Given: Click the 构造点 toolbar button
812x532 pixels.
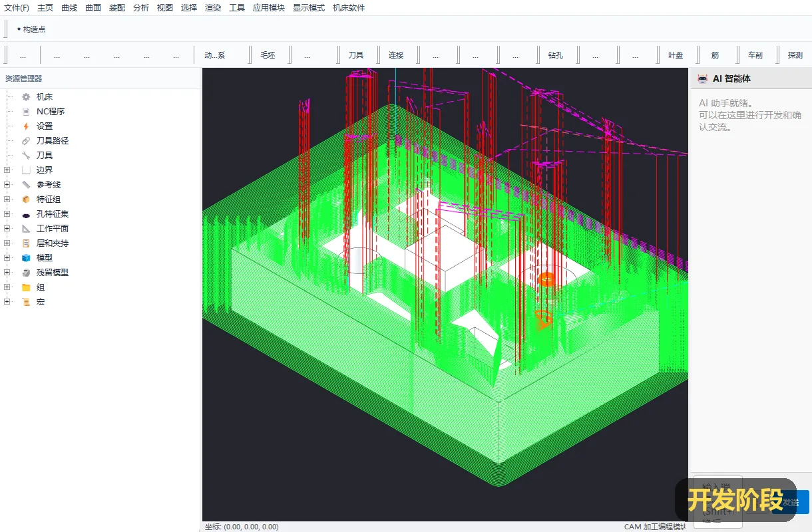Looking at the screenshot, I should (x=31, y=29).
